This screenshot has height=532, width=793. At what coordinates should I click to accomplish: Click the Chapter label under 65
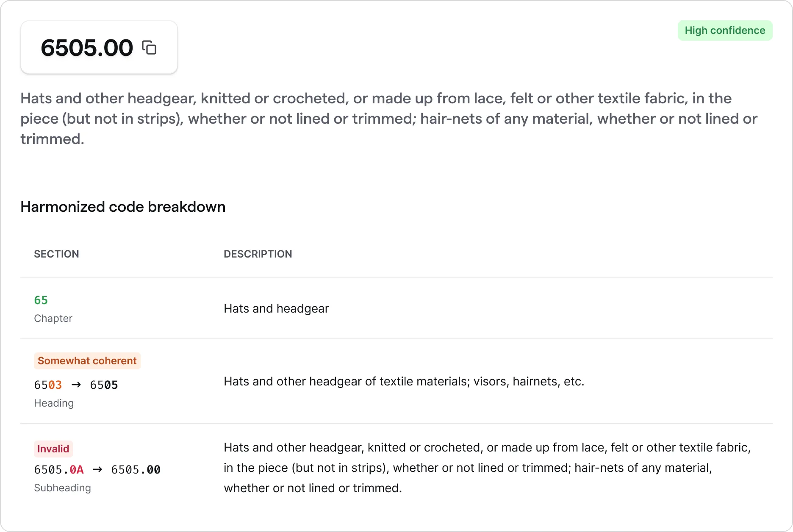pyautogui.click(x=53, y=319)
